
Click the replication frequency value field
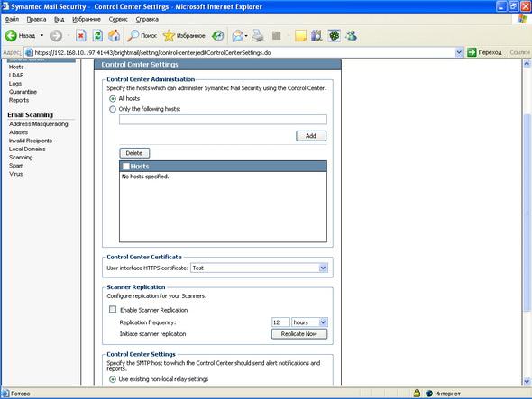[x=280, y=322]
